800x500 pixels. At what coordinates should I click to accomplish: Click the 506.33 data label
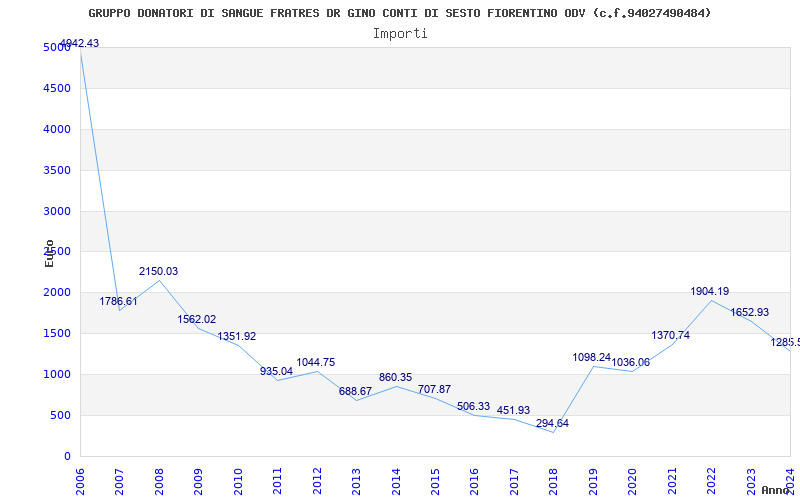click(x=473, y=406)
